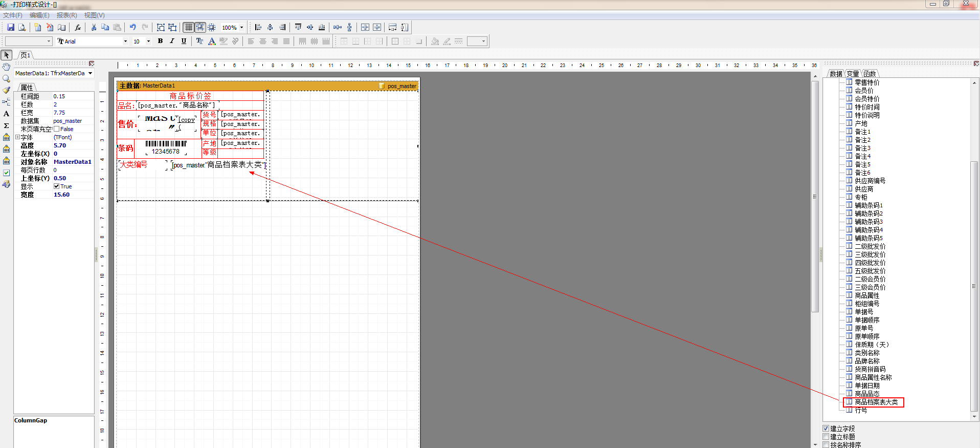Uncheck the 建立字段 checkbox
980x448 pixels.
pos(826,429)
